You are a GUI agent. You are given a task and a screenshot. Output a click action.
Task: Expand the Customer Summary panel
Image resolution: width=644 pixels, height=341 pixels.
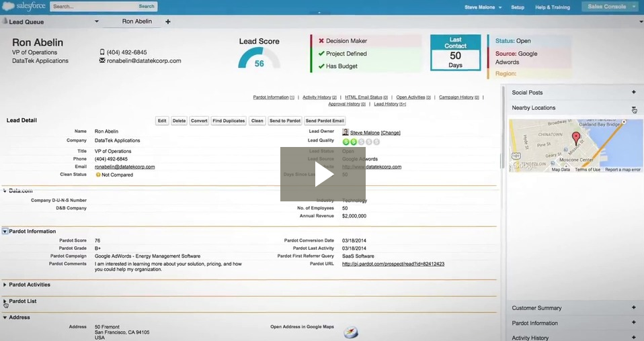point(633,308)
